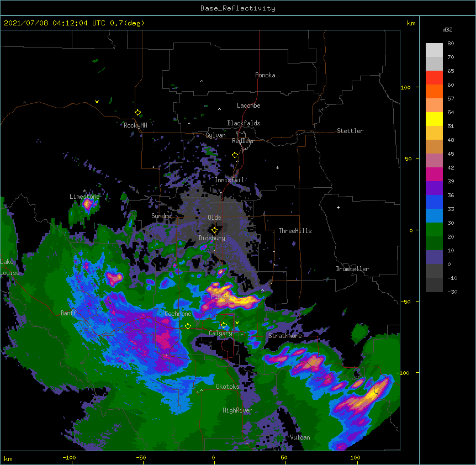Click the asterisk marker east of Innisfail
This screenshot has height=465, width=476.
pyautogui.click(x=277, y=167)
